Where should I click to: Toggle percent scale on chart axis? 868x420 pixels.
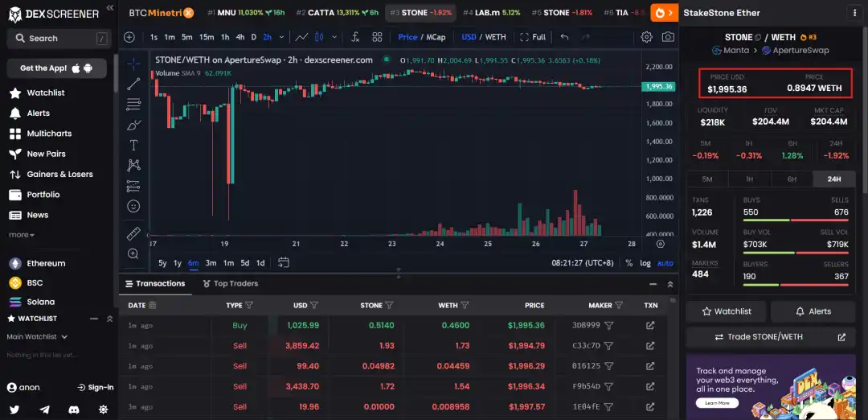pyautogui.click(x=628, y=263)
